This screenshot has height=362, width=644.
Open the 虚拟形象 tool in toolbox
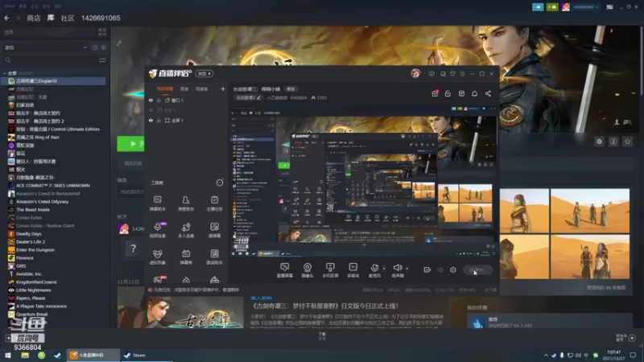pyautogui.click(x=158, y=257)
